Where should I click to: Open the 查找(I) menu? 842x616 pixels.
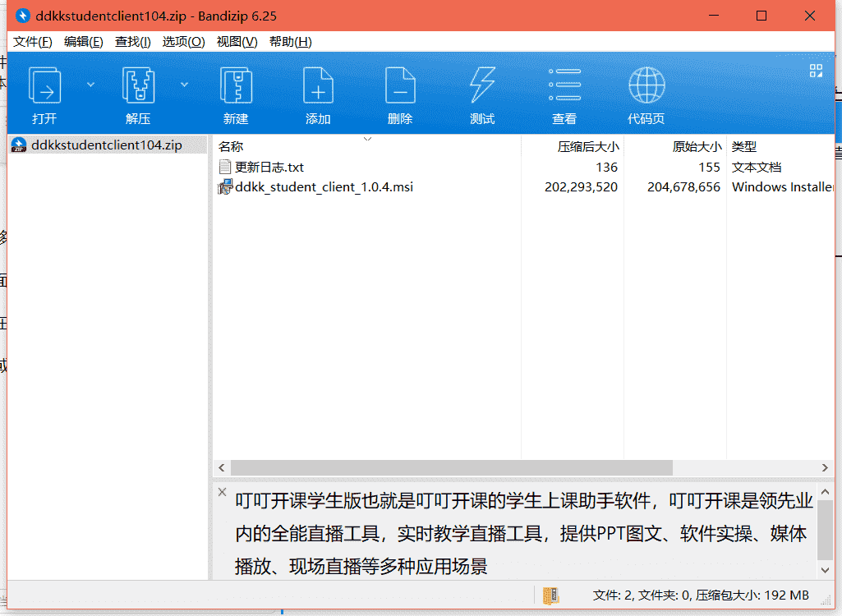pos(132,42)
